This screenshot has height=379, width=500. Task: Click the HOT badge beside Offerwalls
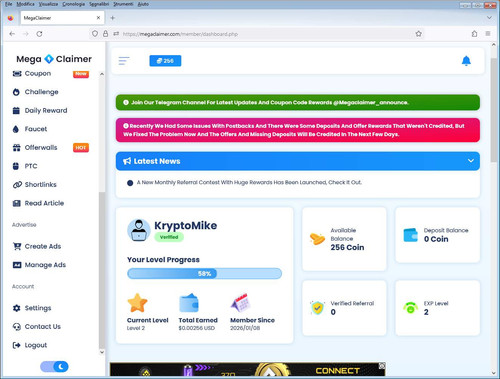[x=81, y=148]
